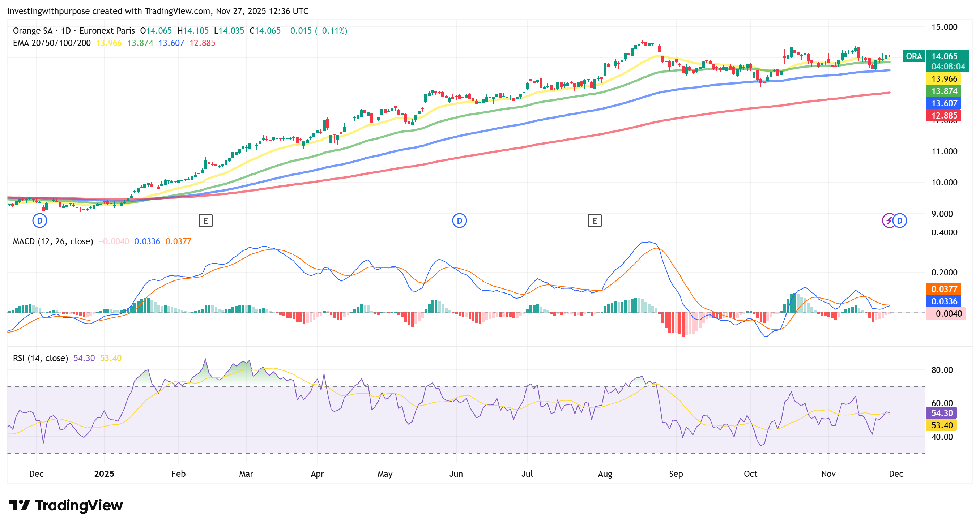Click the Orange SA symbol title legend
The width and height of the screenshot is (980, 527).
(73, 31)
